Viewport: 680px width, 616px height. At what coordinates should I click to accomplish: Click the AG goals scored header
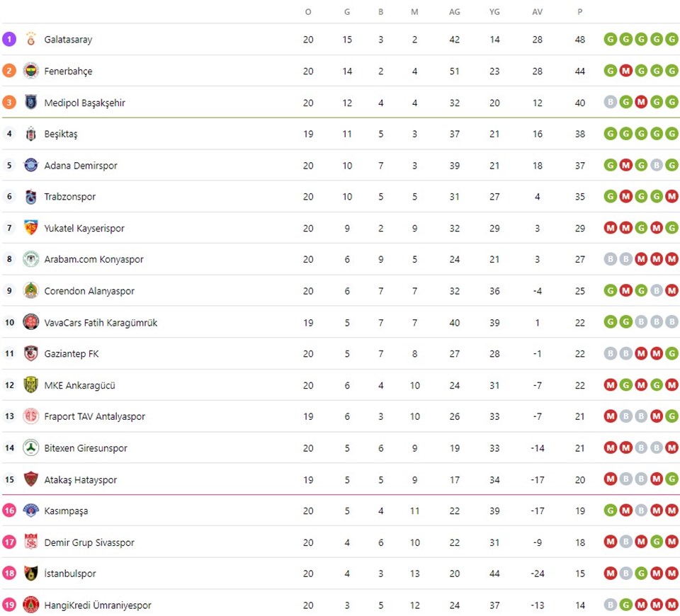(455, 12)
